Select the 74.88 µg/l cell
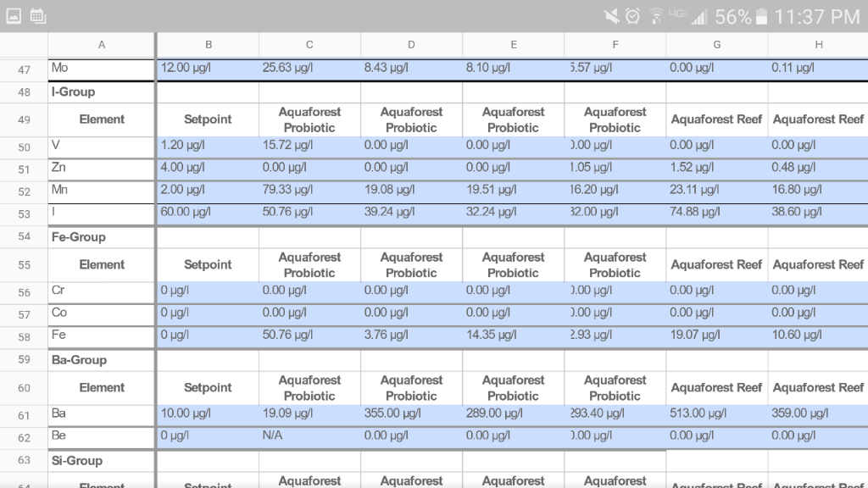Viewport: 868px width, 488px height. tap(717, 214)
